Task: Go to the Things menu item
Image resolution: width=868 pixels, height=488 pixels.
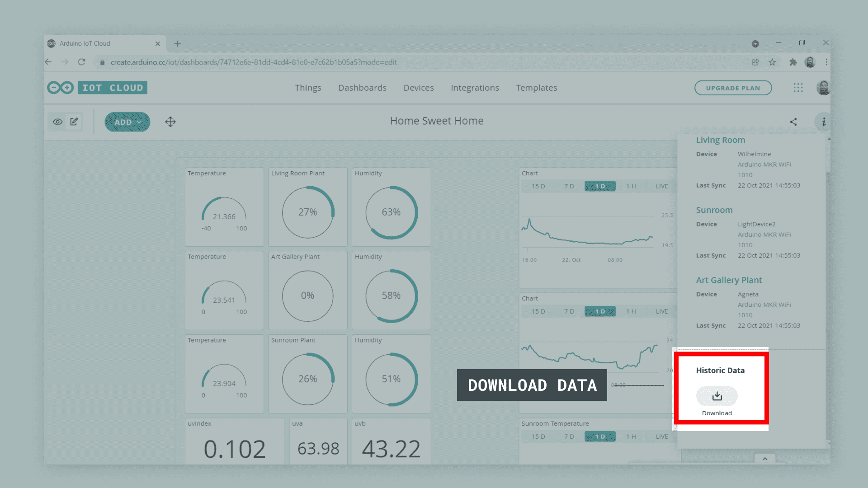Action: tap(308, 88)
